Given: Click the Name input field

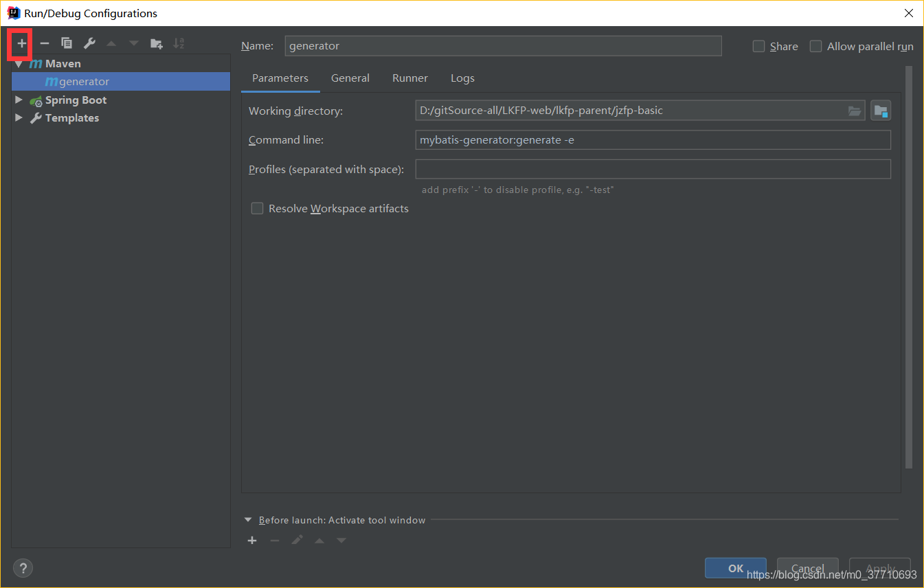Looking at the screenshot, I should point(503,46).
